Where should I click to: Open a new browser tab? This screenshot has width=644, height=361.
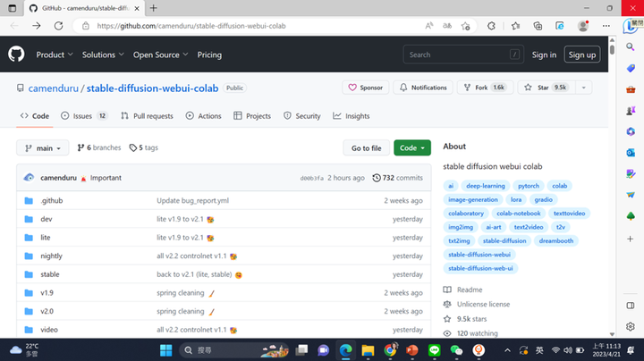(x=154, y=8)
